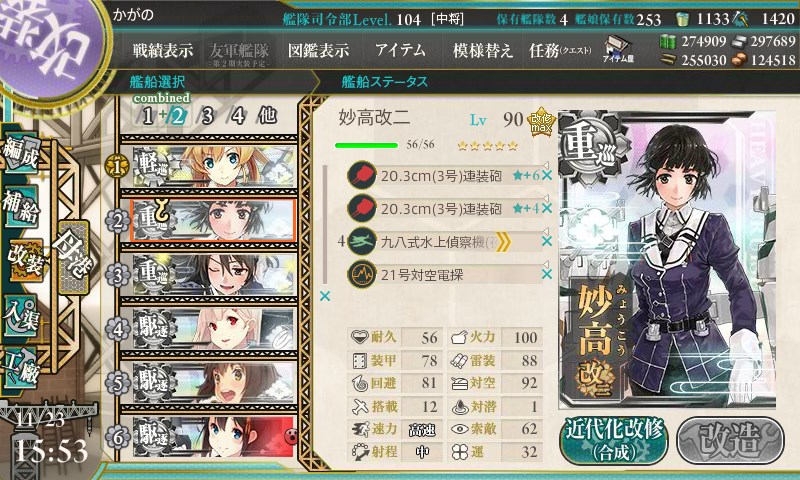Open the 補給 resupply sidebar icon
The width and height of the screenshot is (800, 480).
[21, 207]
